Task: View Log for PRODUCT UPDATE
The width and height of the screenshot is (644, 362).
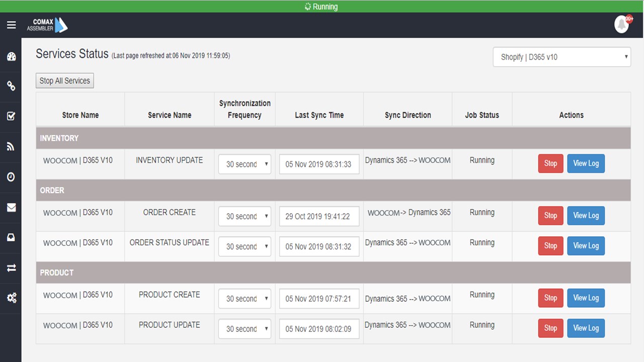Action: [586, 328]
